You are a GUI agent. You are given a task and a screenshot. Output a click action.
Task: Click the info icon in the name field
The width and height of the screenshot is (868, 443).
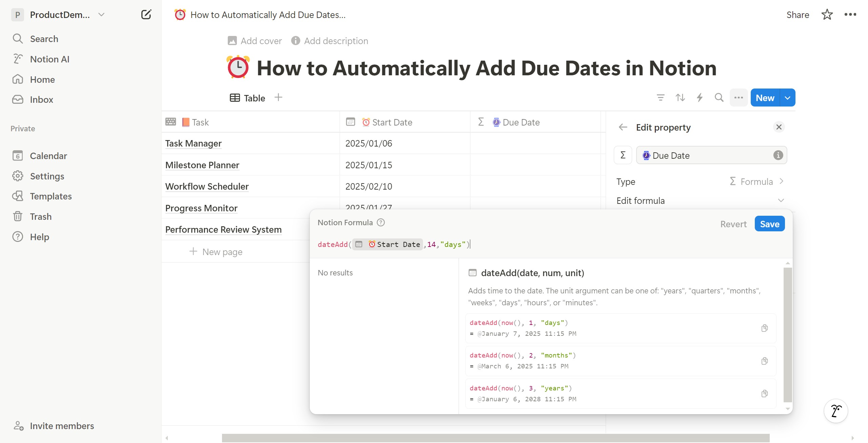pyautogui.click(x=778, y=155)
